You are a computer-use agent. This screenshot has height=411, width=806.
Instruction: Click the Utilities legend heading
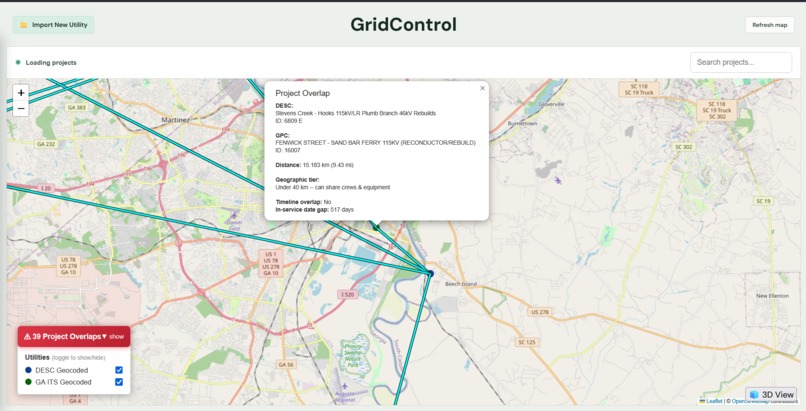(x=37, y=357)
